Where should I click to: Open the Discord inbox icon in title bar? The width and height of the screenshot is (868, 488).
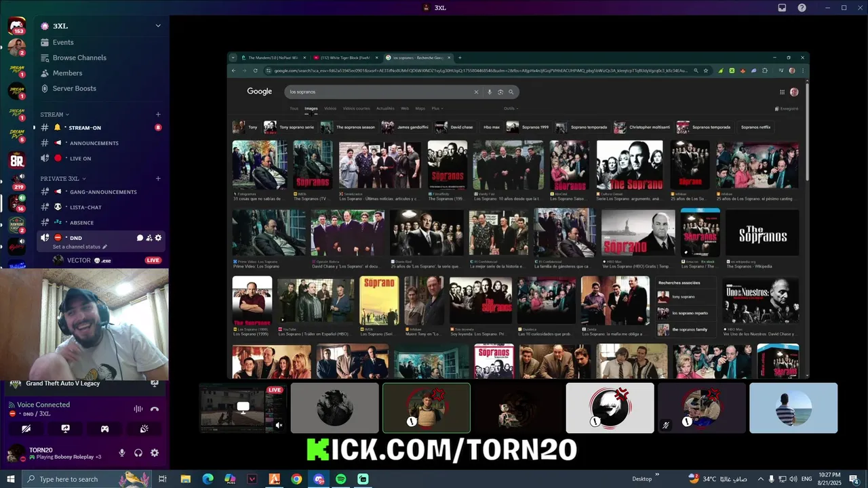pyautogui.click(x=782, y=7)
